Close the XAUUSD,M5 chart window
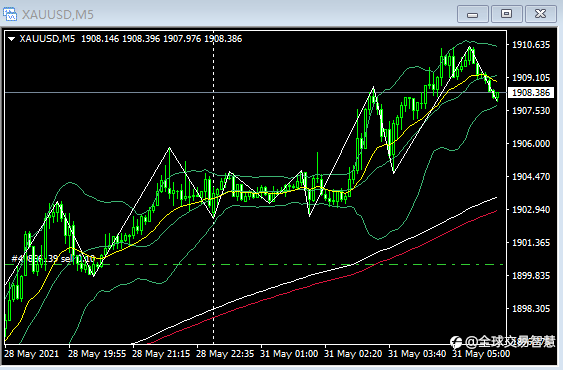Viewport: 563px width, 370px height. [540, 14]
